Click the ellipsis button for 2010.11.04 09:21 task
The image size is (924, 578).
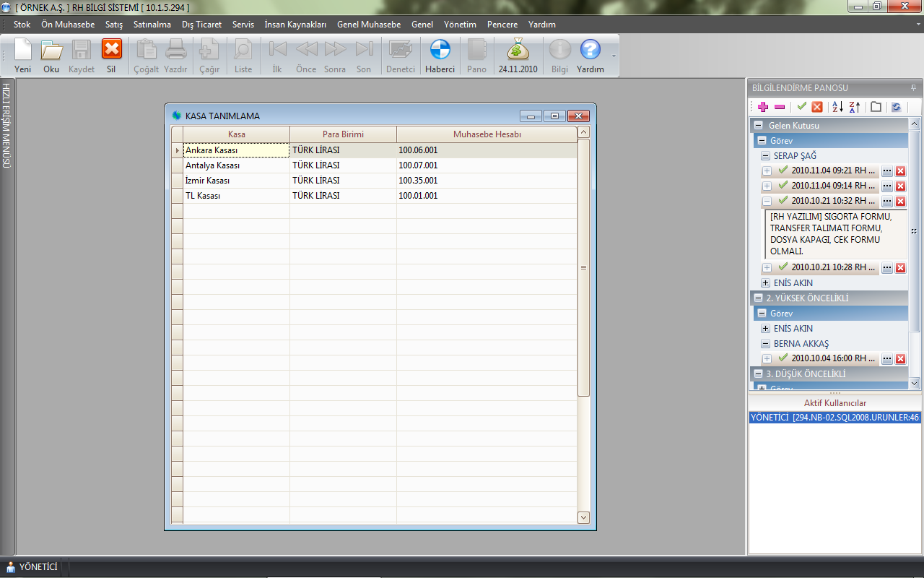[887, 171]
